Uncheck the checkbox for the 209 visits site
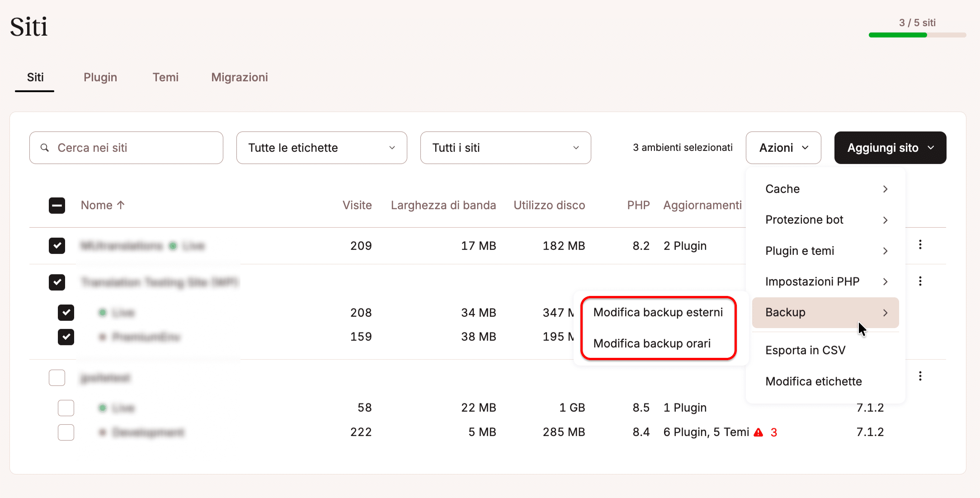The height and width of the screenshot is (498, 980). click(57, 246)
